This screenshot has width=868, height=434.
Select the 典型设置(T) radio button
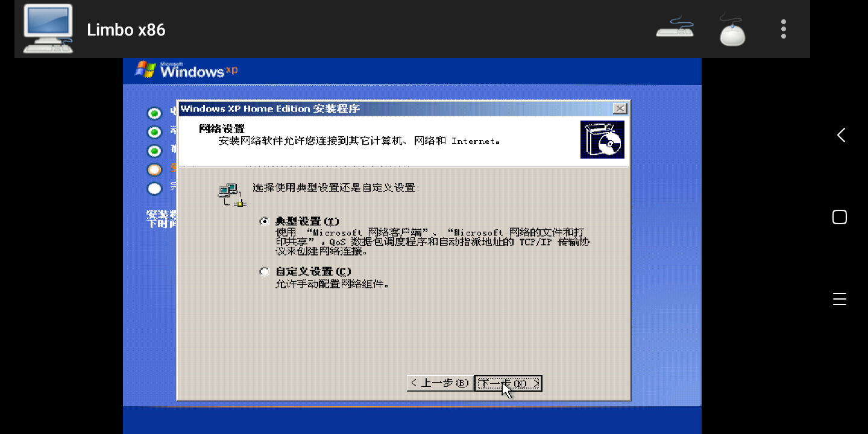(x=264, y=221)
